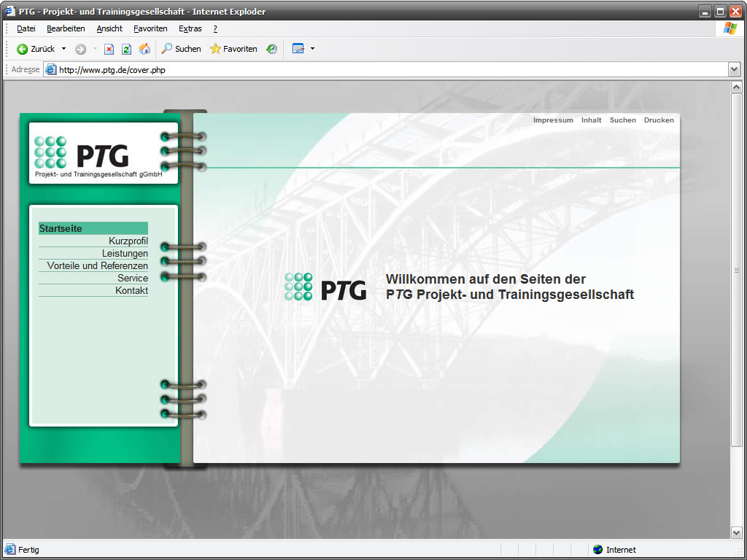Open the Leistungen page

(125, 253)
